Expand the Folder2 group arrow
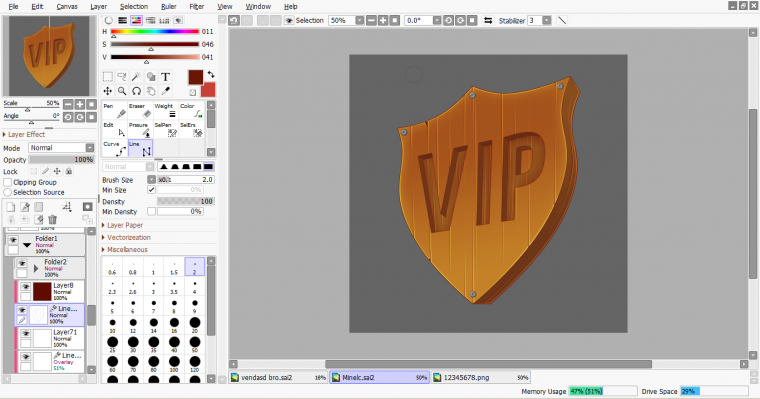 (36, 268)
